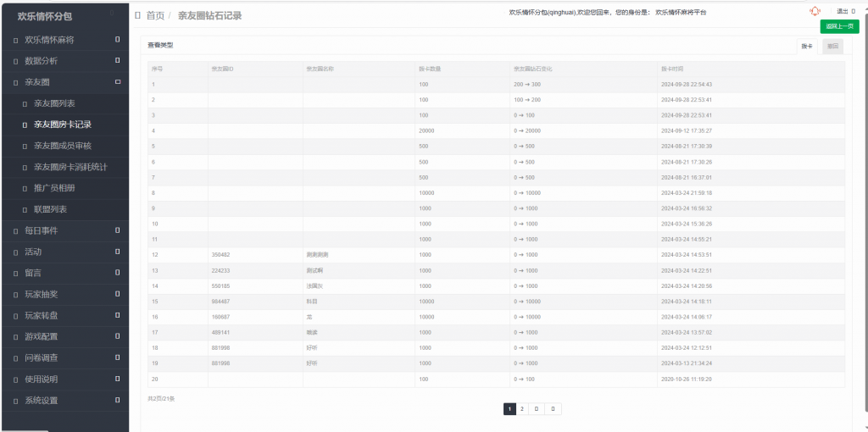Click the orange notification bell icon

click(815, 11)
